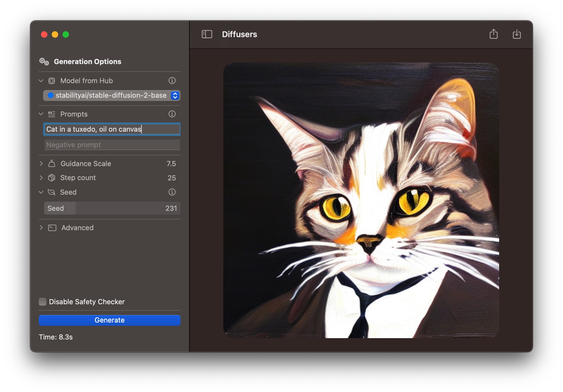Click the share icon in the top toolbar
Viewport: 563px width, 392px height.
point(494,34)
